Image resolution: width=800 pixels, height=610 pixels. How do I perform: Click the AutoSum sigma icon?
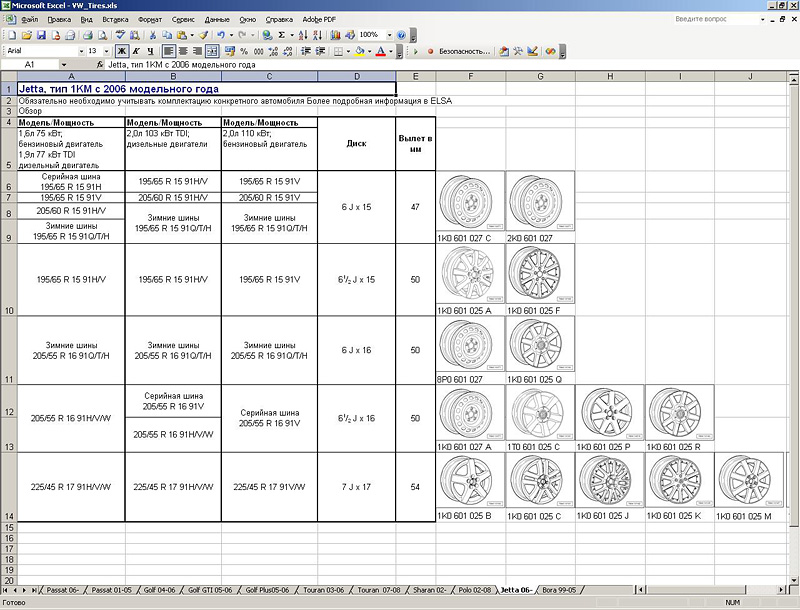pyautogui.click(x=282, y=35)
